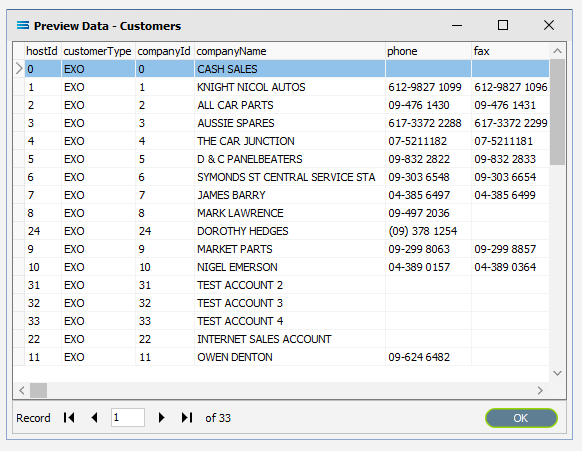Click the horizontal scrollbar thumb
Image resolution: width=582 pixels, height=451 pixels.
point(39,390)
